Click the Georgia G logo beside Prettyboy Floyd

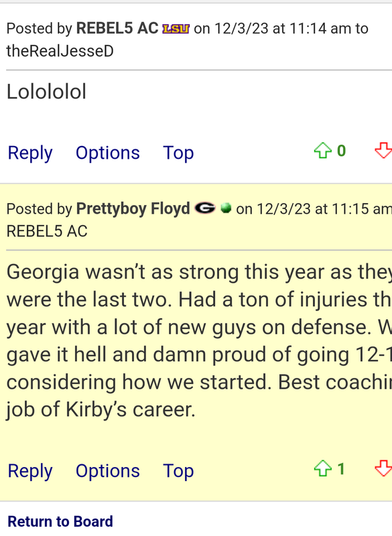(205, 208)
